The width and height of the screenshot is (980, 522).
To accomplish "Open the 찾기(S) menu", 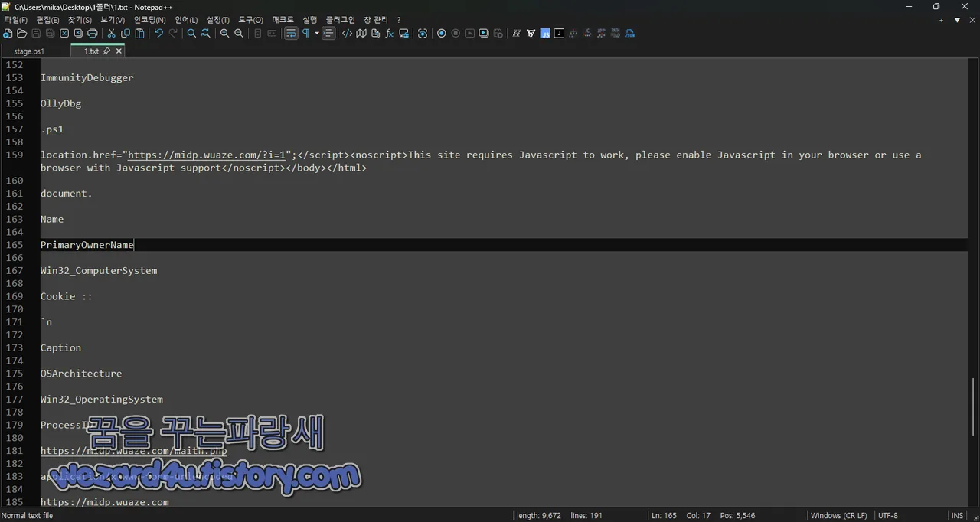I will click(x=80, y=20).
